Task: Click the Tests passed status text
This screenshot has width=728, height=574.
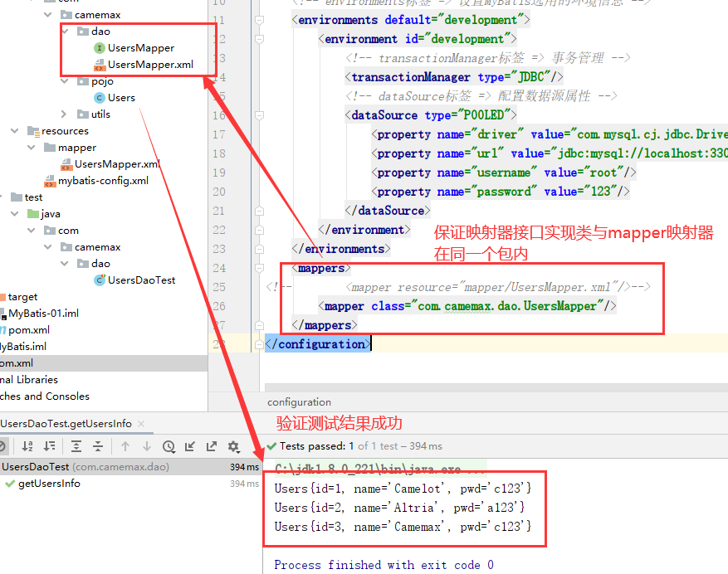Action: coord(361,446)
